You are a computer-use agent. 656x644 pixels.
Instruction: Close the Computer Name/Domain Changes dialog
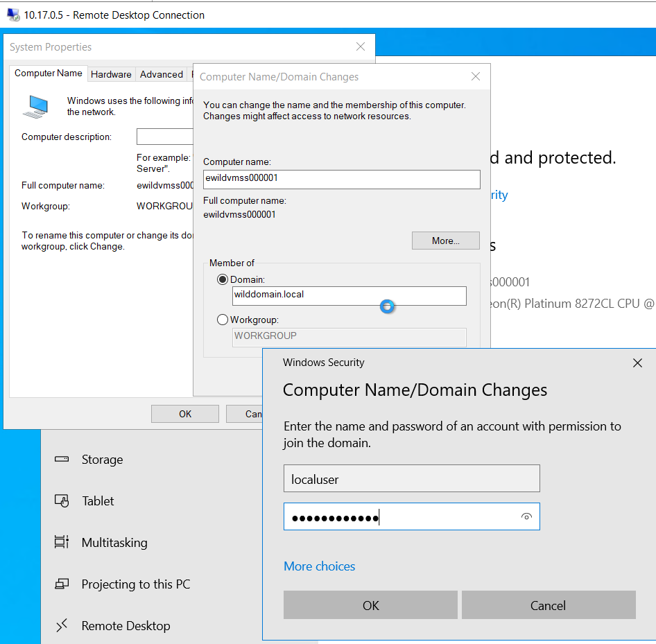[x=476, y=76]
